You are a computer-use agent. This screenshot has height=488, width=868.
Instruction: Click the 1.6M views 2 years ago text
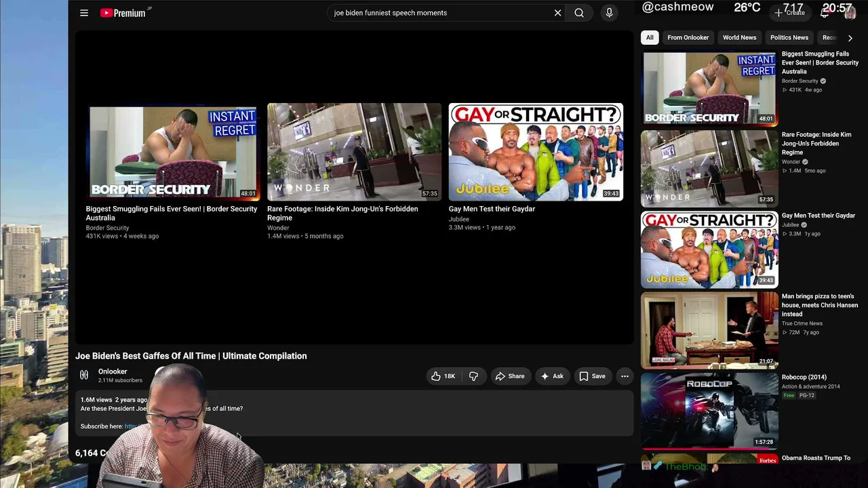[x=114, y=400]
